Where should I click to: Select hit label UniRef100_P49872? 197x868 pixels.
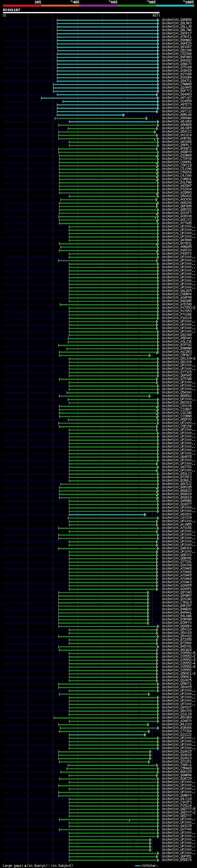176,254
